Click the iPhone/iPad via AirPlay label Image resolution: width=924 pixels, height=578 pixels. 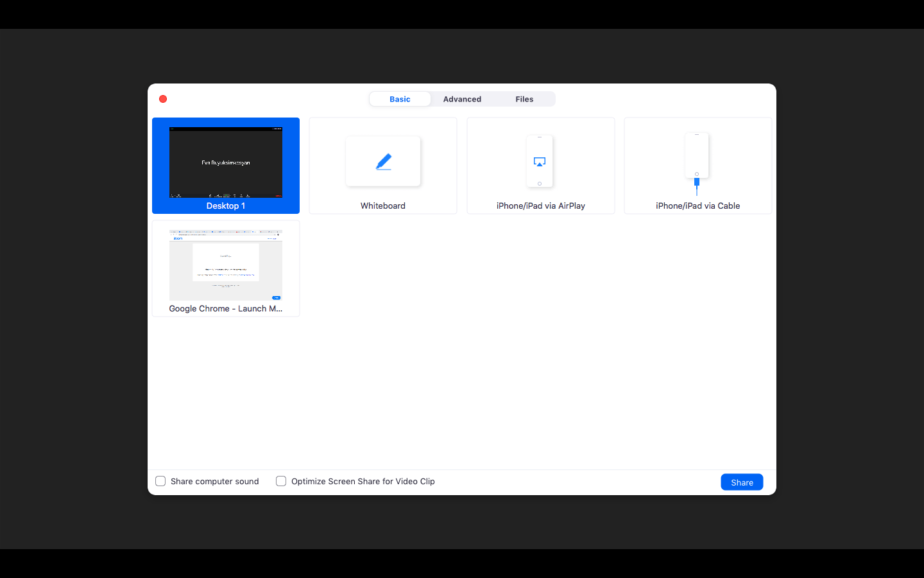tap(541, 206)
